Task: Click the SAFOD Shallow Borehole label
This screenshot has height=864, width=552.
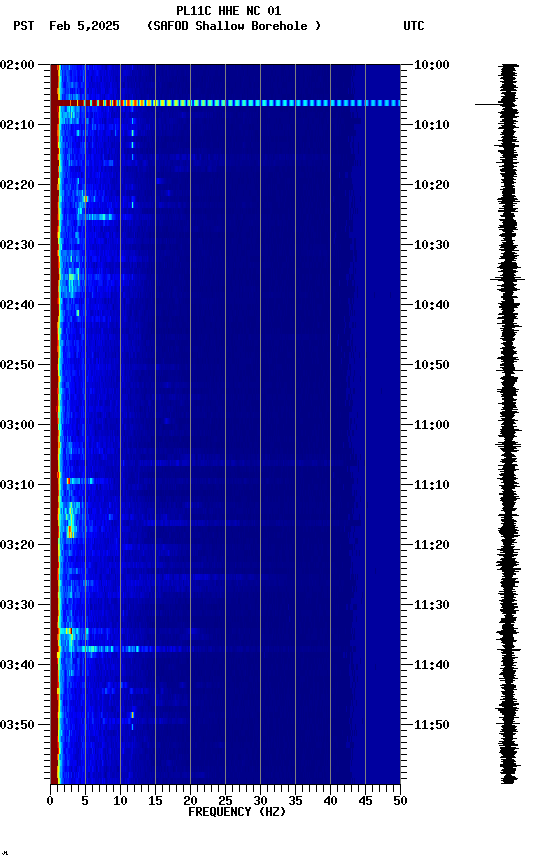Action: 234,26
